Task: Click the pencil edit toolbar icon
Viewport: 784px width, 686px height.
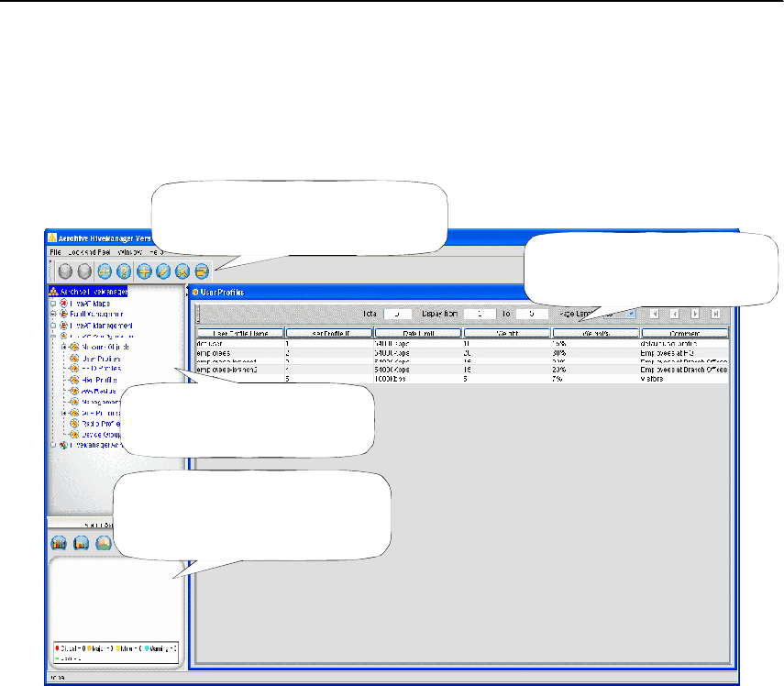Action: (163, 271)
